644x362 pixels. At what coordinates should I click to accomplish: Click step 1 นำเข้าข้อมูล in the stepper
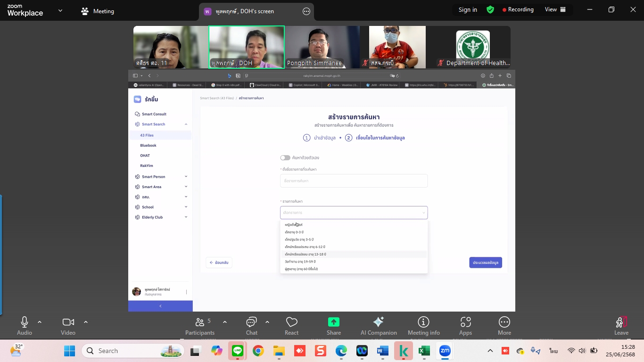319,138
